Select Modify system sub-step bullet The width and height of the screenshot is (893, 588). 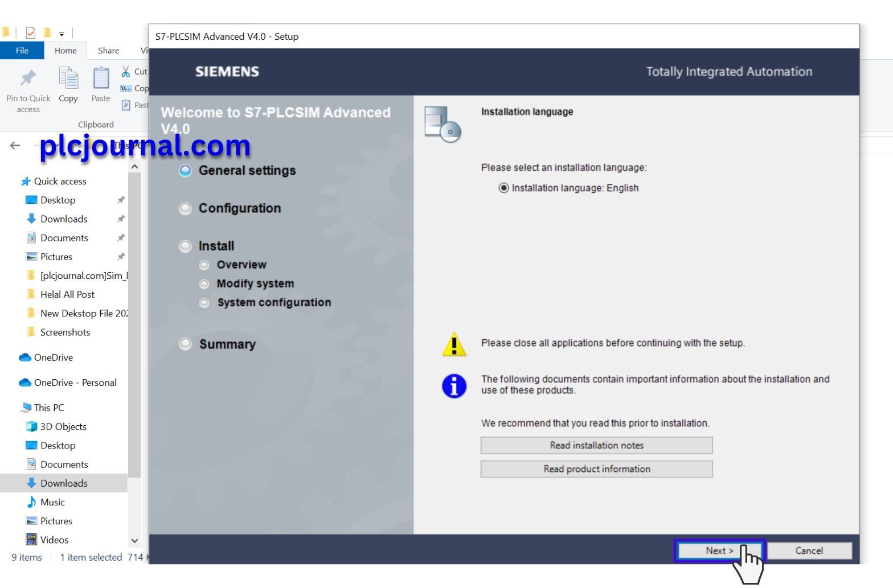point(204,284)
